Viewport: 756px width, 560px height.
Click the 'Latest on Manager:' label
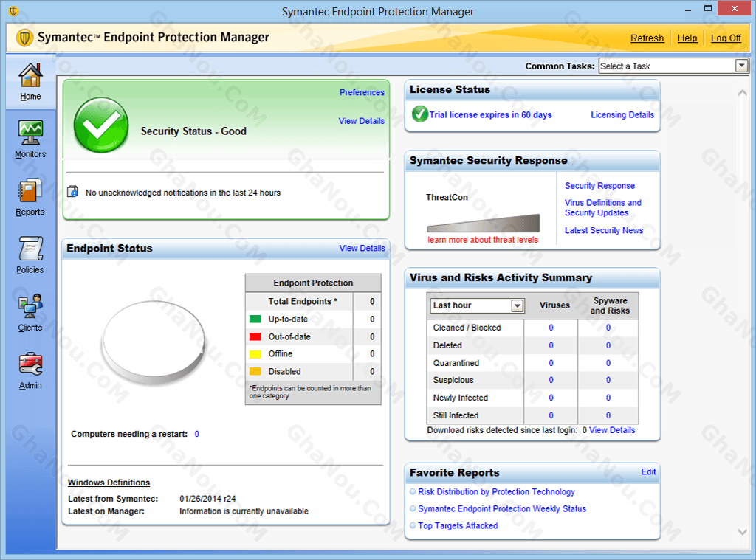click(106, 511)
